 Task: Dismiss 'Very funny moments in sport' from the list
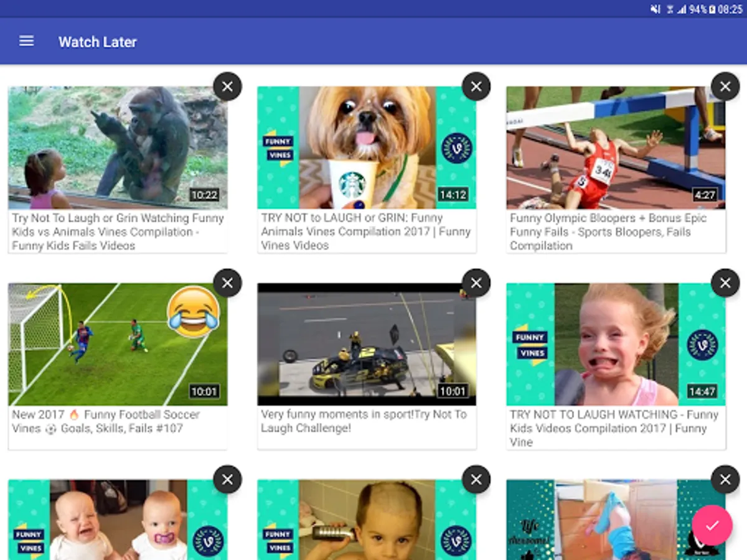click(476, 283)
